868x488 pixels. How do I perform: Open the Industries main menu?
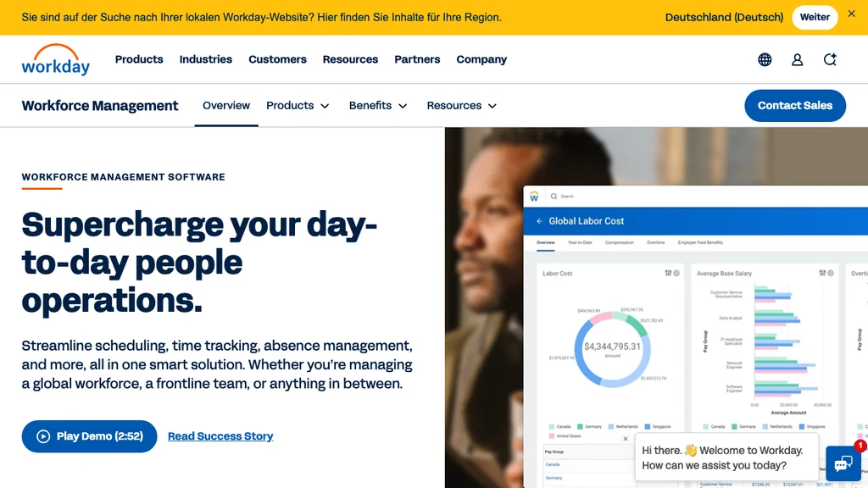point(206,59)
